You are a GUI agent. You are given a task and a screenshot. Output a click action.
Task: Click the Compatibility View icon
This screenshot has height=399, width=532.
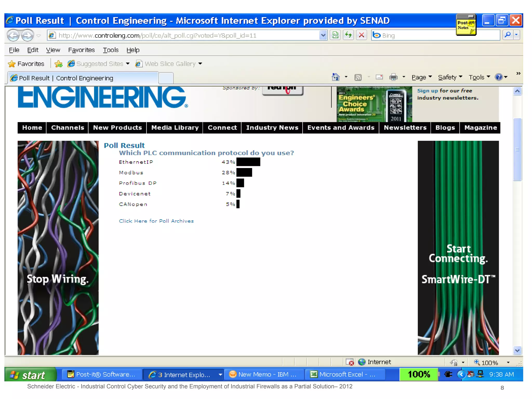[335, 35]
